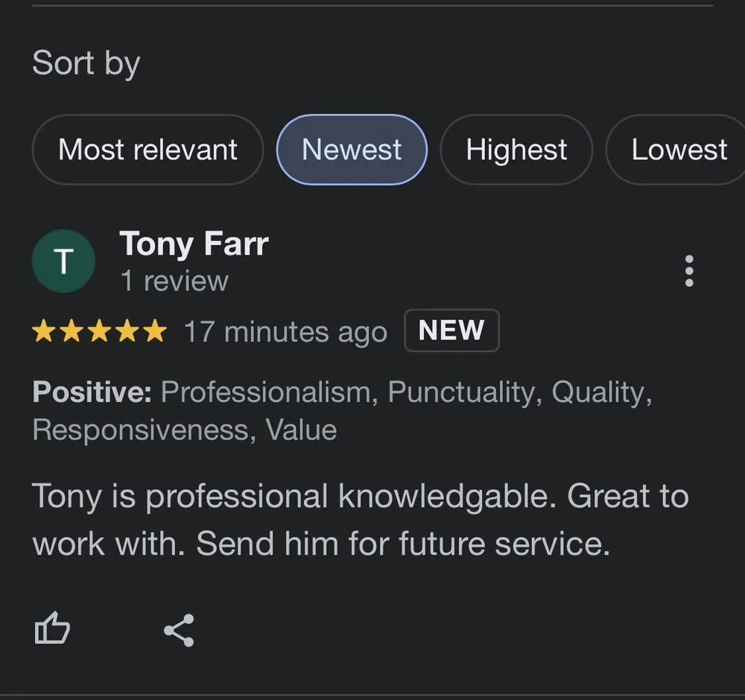
Task: Tap the 'Send him for future service' sentence
Action: (x=403, y=544)
